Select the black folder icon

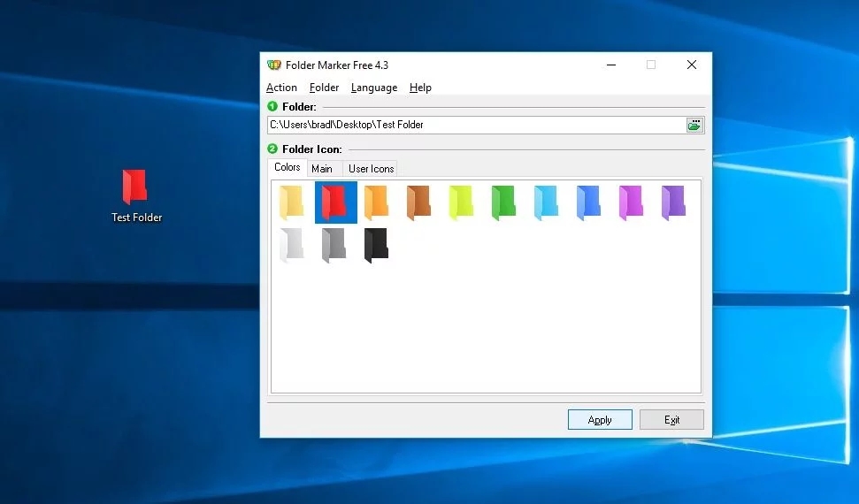coord(377,245)
